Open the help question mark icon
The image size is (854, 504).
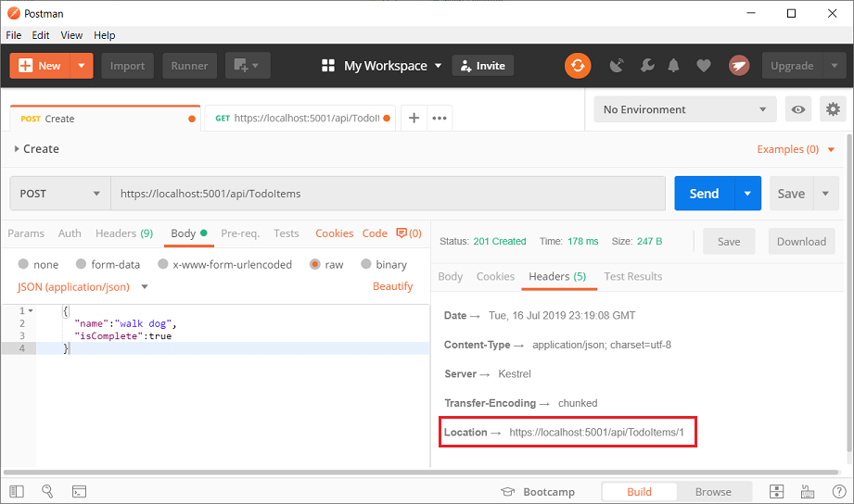point(839,491)
